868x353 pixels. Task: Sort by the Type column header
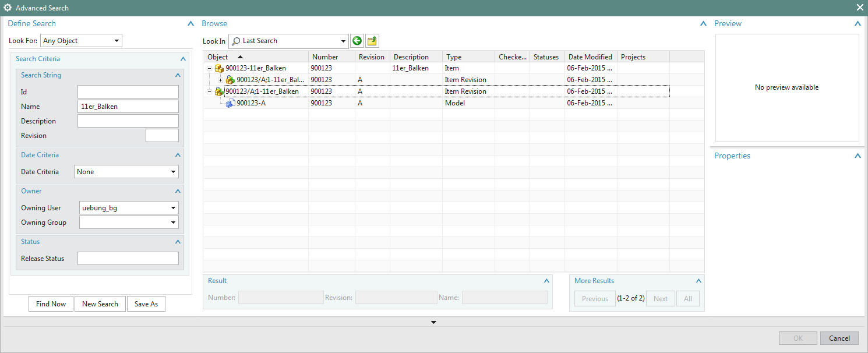pyautogui.click(x=468, y=57)
